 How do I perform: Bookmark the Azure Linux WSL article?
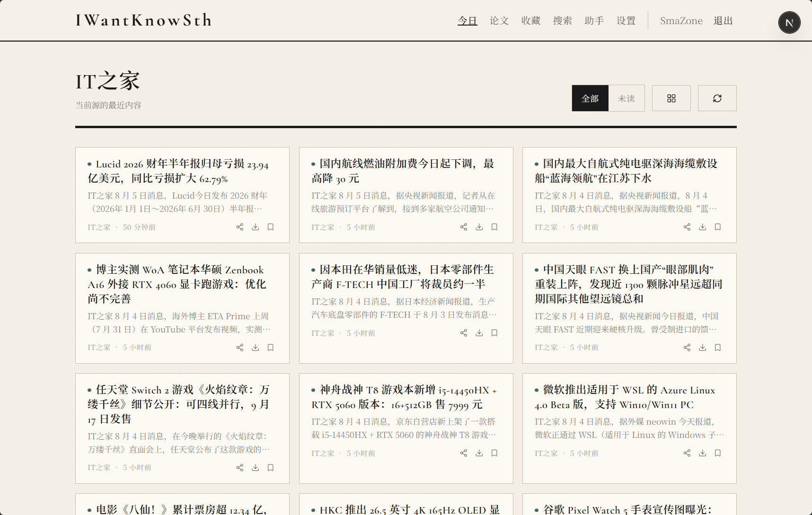click(x=718, y=453)
